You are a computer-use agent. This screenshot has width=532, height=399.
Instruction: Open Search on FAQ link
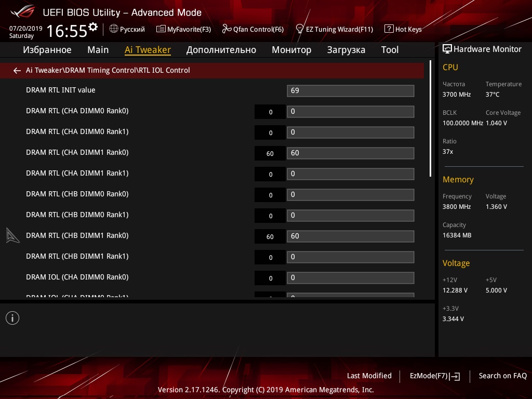pos(502,376)
